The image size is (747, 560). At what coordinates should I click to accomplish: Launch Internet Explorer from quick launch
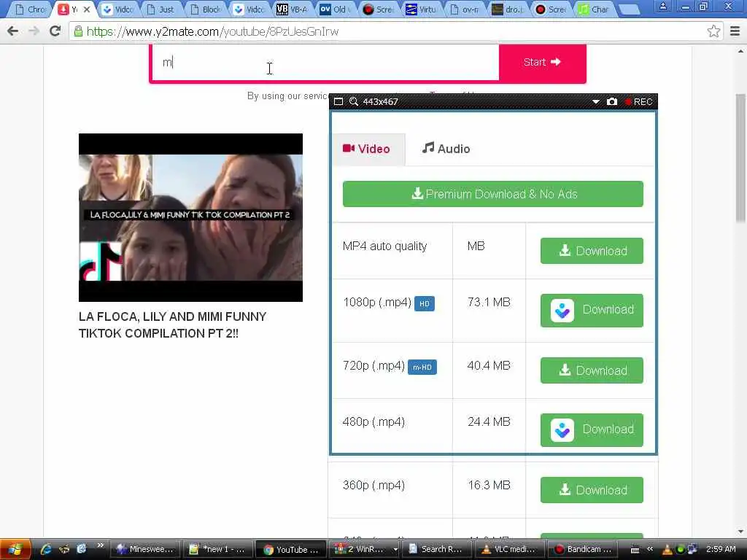tap(46, 549)
